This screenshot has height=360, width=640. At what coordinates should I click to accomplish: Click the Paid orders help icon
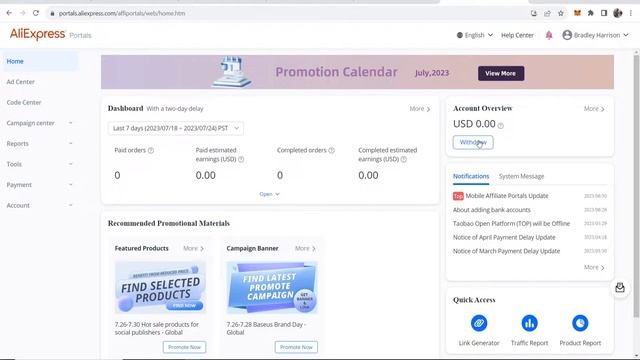151,150
